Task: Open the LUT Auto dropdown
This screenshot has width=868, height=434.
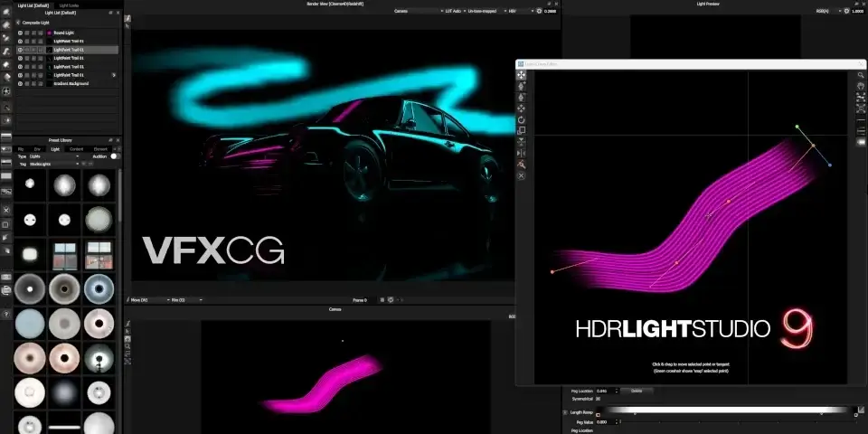Action: 455,11
